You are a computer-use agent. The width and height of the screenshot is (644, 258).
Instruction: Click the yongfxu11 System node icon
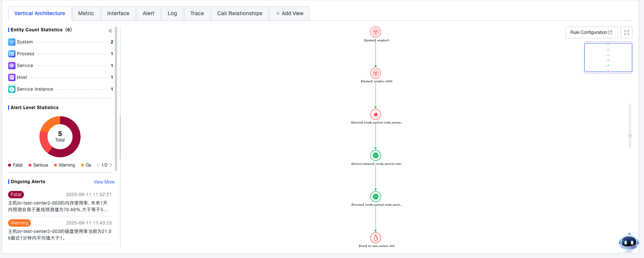pyautogui.click(x=376, y=32)
